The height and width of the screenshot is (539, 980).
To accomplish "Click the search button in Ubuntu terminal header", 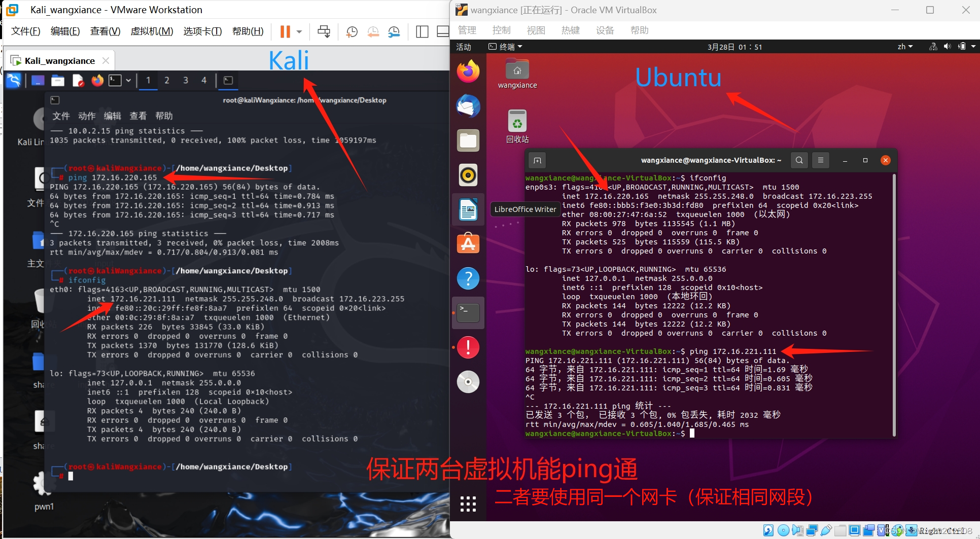I will click(799, 160).
